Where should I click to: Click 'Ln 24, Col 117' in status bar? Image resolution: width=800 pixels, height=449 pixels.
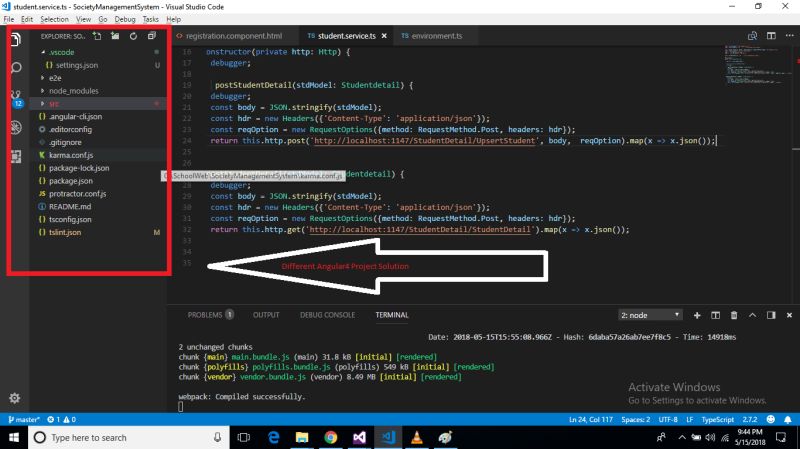coord(591,419)
